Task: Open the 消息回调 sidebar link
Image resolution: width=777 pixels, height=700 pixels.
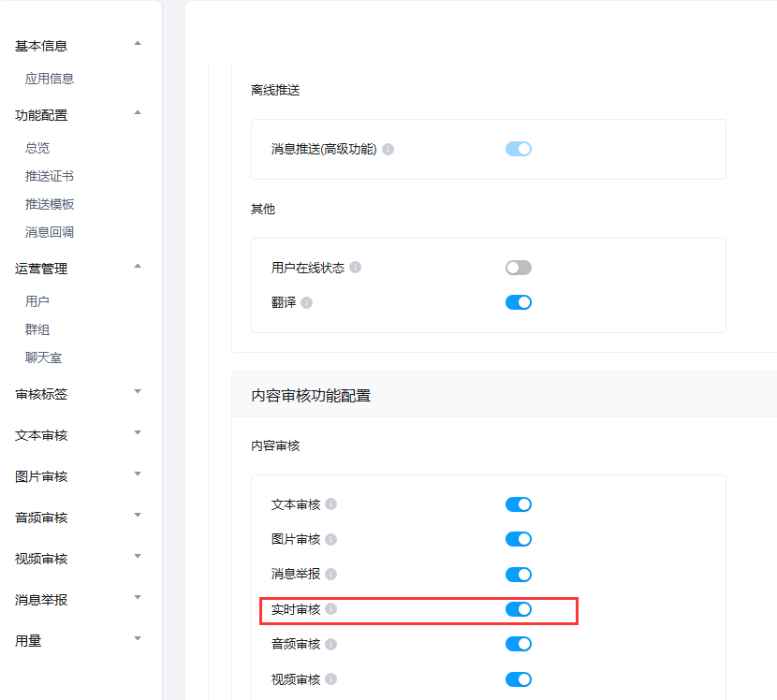Action: pyautogui.click(x=50, y=232)
